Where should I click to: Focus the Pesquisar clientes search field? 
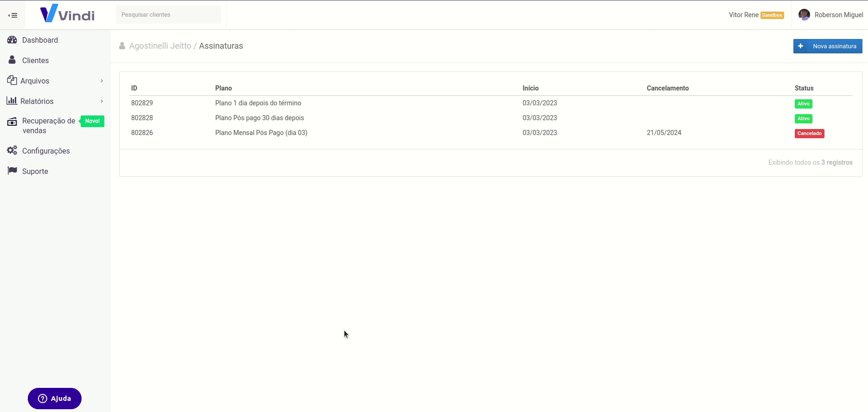tap(168, 14)
